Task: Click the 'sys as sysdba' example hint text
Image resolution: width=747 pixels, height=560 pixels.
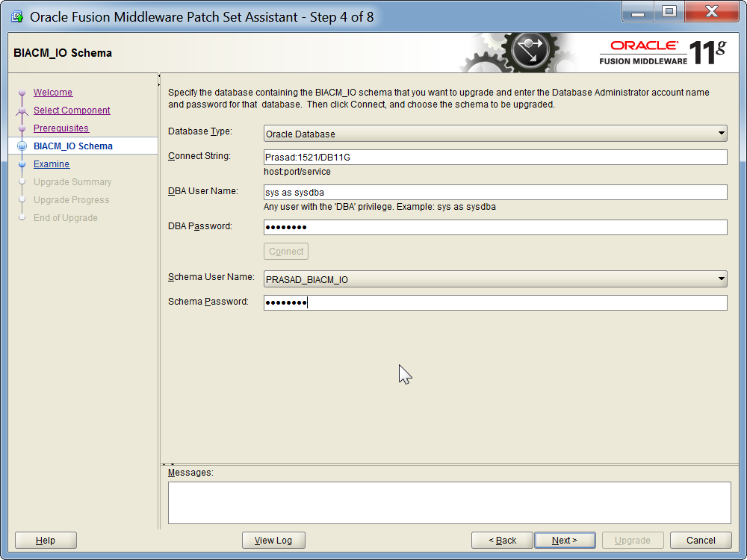Action: [379, 207]
